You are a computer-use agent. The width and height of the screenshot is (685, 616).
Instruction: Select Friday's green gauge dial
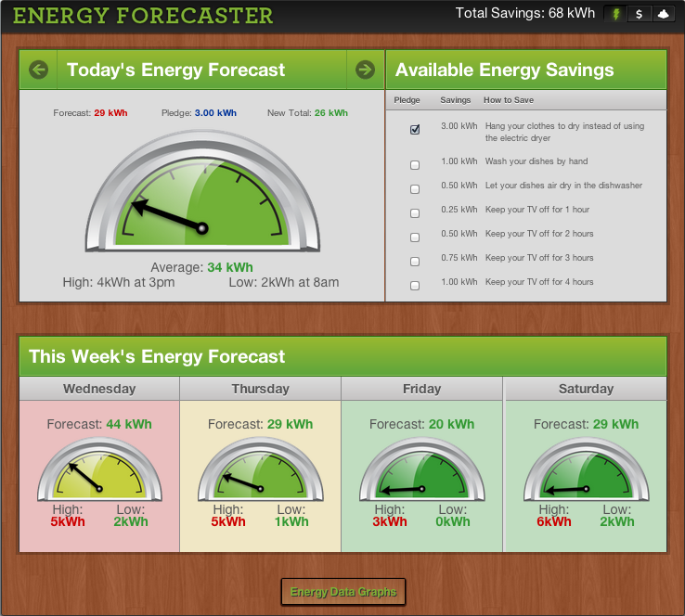point(422,469)
